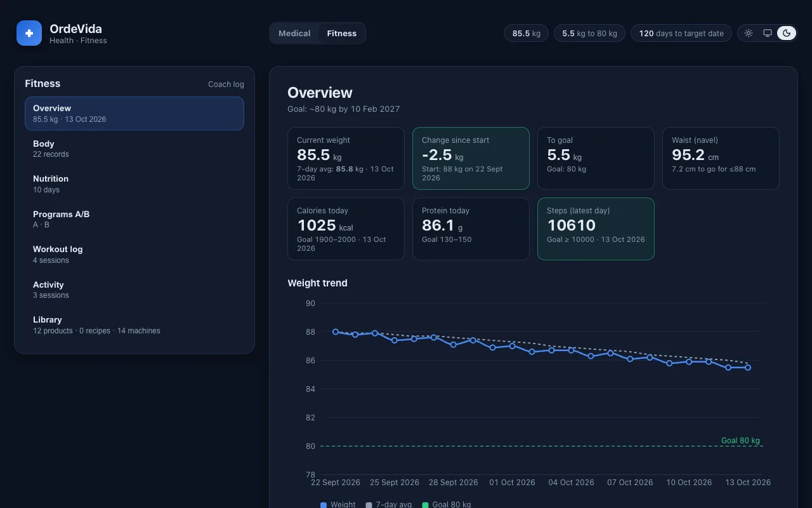
Task: Open the Activity section
Action: tap(134, 290)
